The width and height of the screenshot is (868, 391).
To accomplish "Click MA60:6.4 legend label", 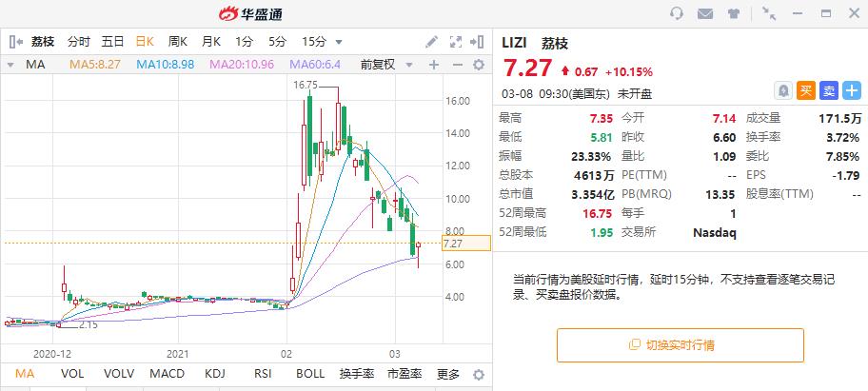I will click(x=315, y=65).
